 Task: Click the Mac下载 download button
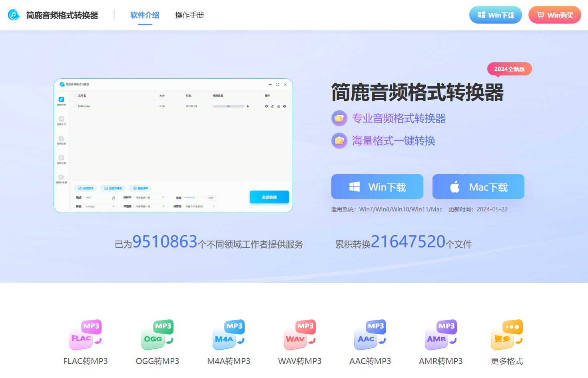point(478,186)
